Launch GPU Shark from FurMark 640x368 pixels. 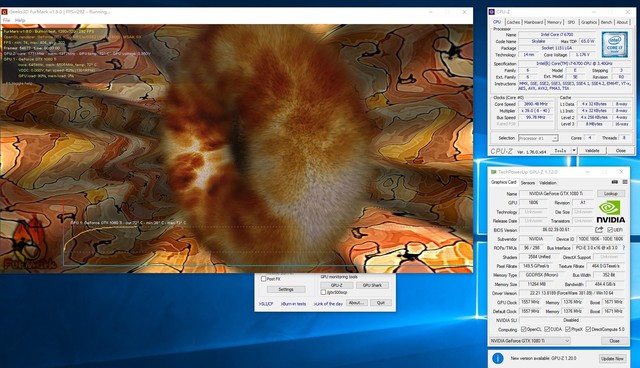pyautogui.click(x=372, y=285)
